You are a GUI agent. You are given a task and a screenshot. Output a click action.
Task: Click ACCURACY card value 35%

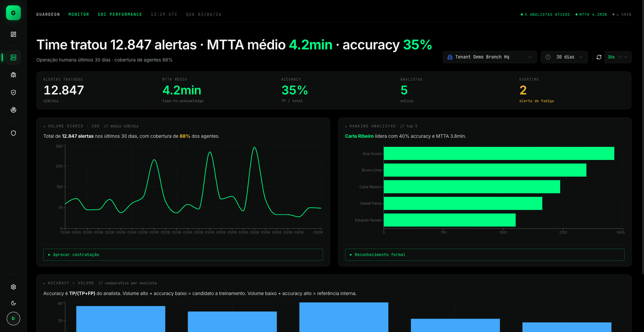[x=294, y=90]
